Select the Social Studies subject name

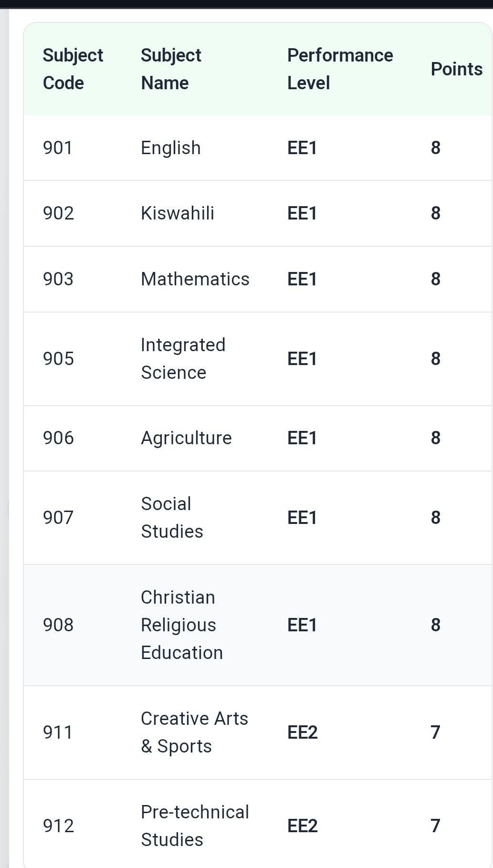pyautogui.click(x=172, y=518)
